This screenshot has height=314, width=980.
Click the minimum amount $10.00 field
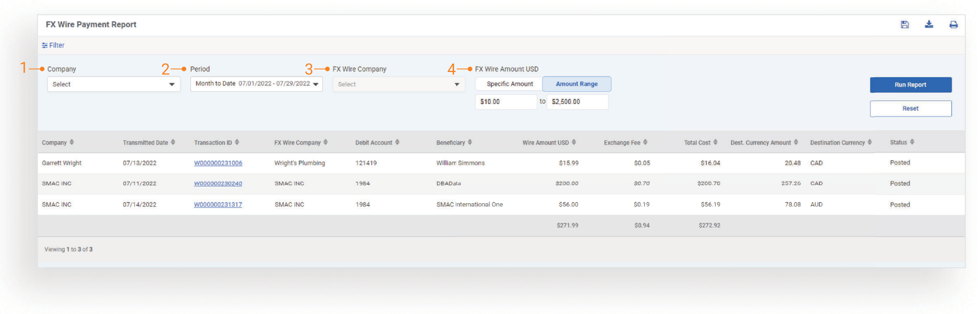coord(505,102)
